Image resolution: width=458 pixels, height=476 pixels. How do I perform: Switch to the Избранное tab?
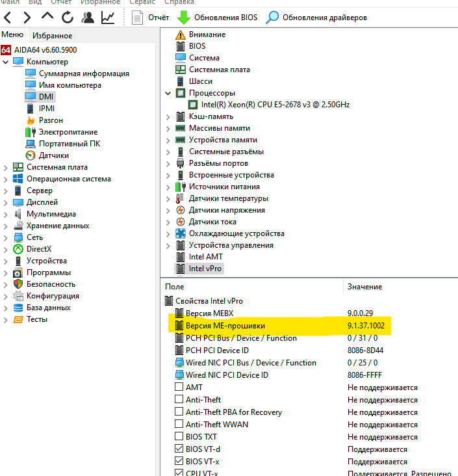[52, 36]
